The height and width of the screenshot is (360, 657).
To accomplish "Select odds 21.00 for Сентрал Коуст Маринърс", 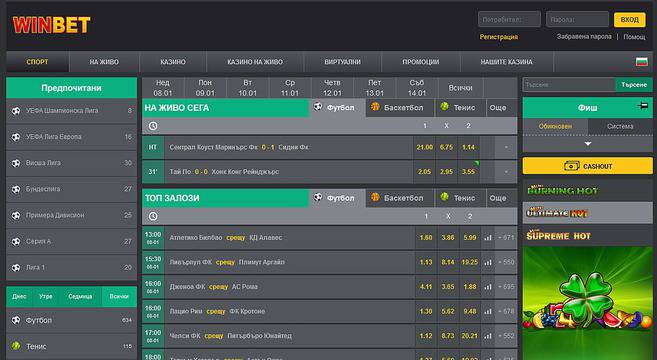I will (424, 147).
